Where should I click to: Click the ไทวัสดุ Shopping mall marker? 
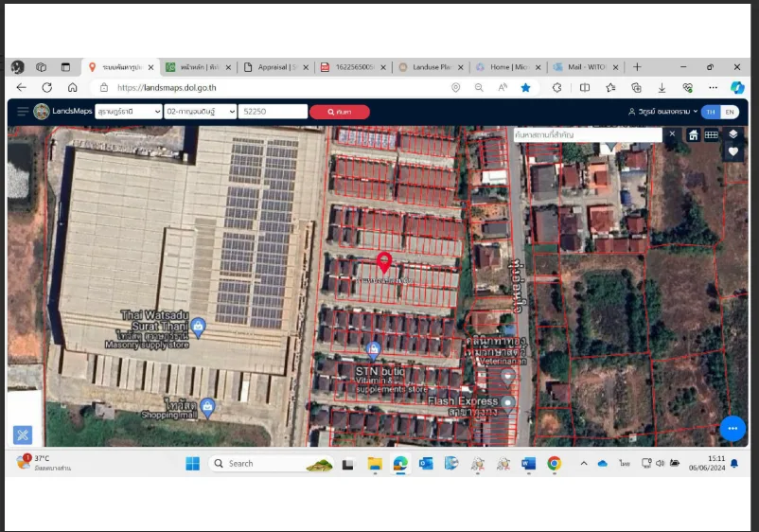pyautogui.click(x=207, y=408)
